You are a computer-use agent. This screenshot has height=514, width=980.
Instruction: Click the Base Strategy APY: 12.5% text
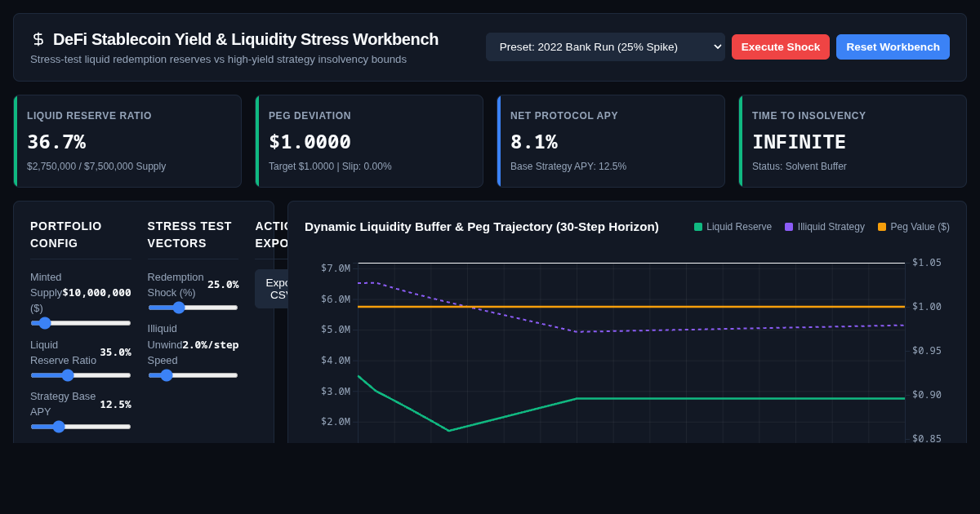[x=568, y=166]
